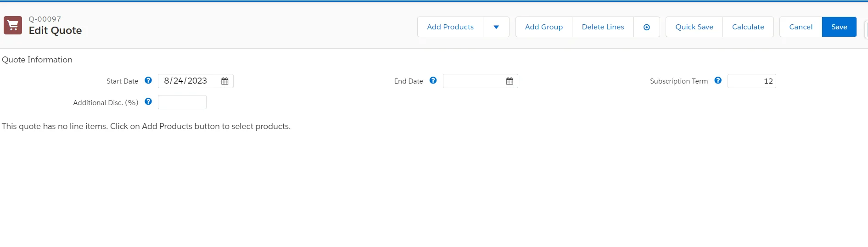Focus the Start Date input field
Image resolution: width=868 pixels, height=247 pixels.
tap(188, 81)
